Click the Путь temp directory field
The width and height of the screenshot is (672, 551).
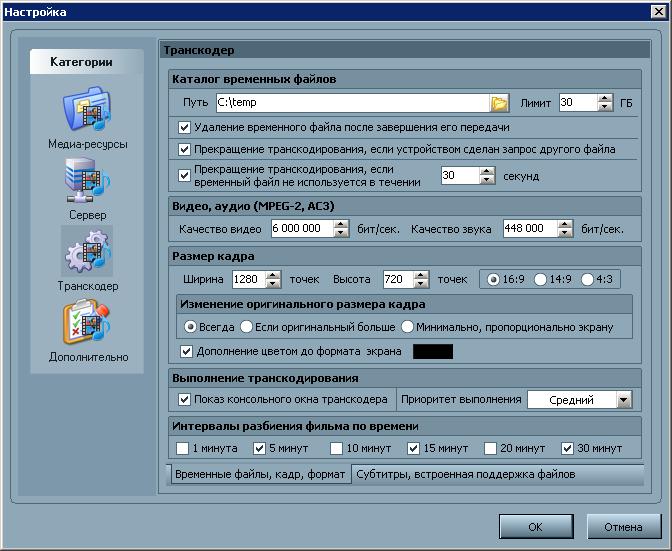click(x=353, y=103)
